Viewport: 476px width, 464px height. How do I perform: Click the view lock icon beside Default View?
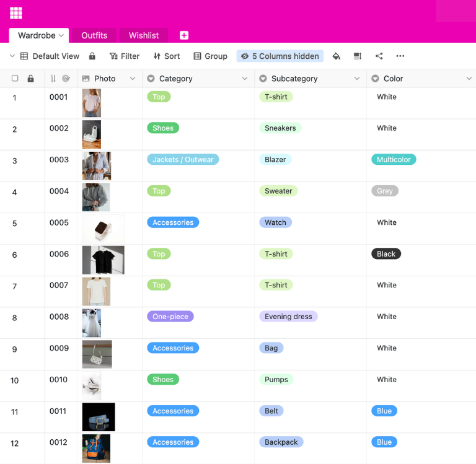pyautogui.click(x=92, y=56)
